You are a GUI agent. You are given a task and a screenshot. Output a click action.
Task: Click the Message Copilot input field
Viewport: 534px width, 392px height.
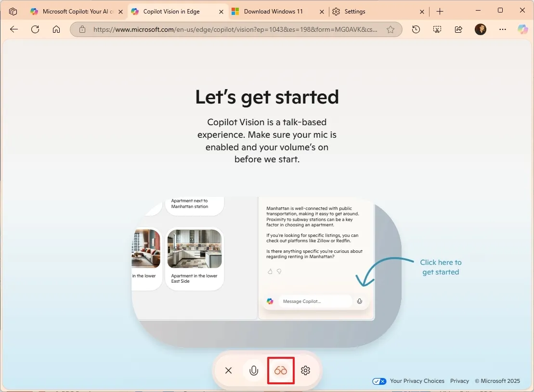[x=315, y=301]
